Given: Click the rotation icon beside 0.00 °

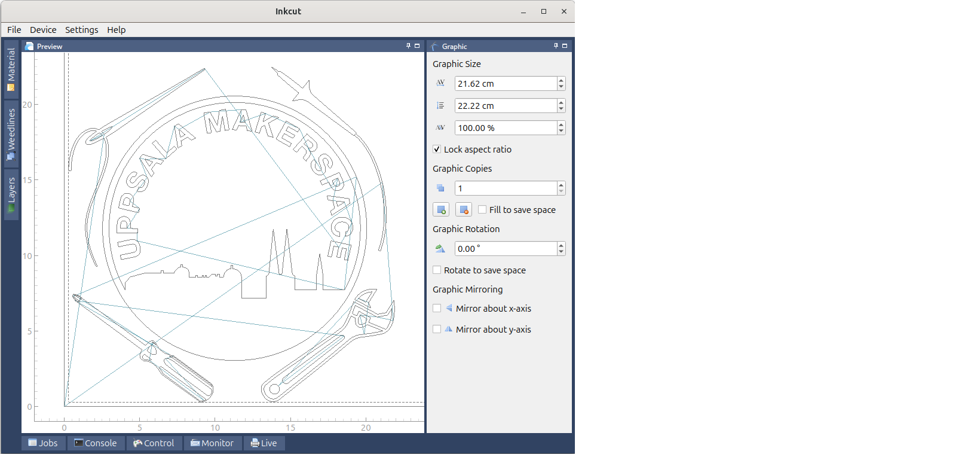Looking at the screenshot, I should pos(440,248).
